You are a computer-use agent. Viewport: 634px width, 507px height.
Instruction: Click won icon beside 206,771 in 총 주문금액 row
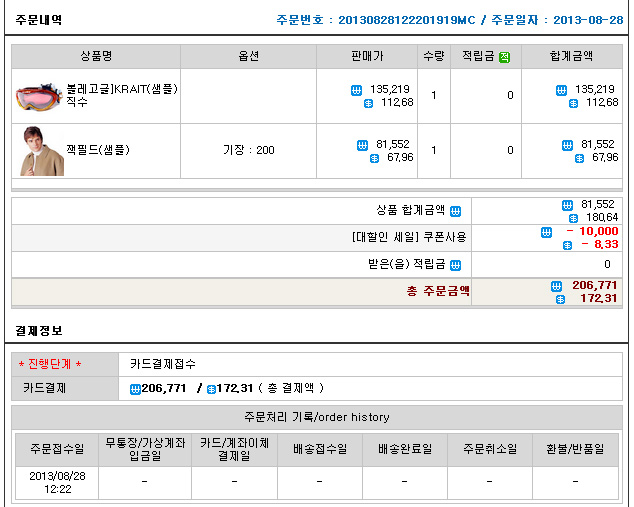(x=557, y=286)
